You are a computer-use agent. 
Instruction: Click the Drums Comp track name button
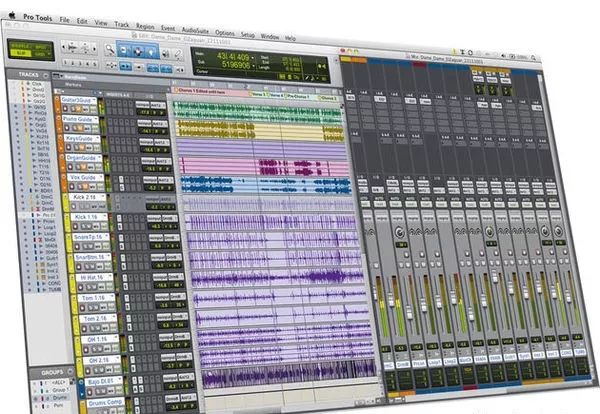[x=106, y=403]
